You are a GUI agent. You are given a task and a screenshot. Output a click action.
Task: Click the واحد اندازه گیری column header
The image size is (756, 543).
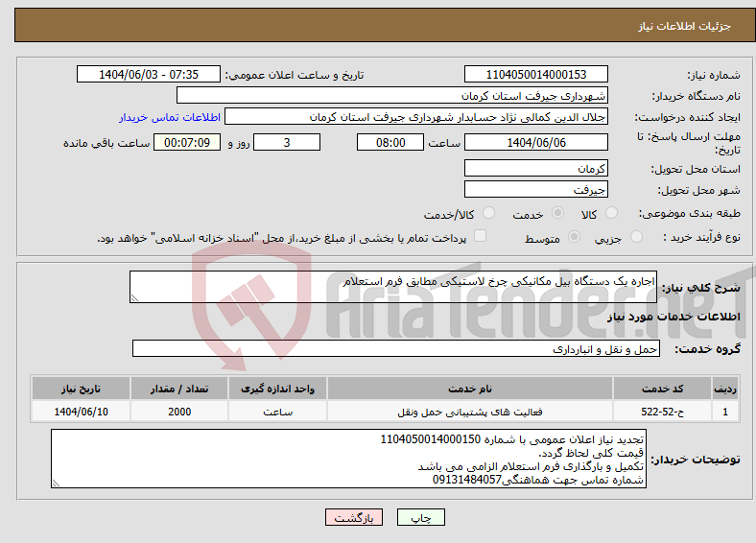277,389
